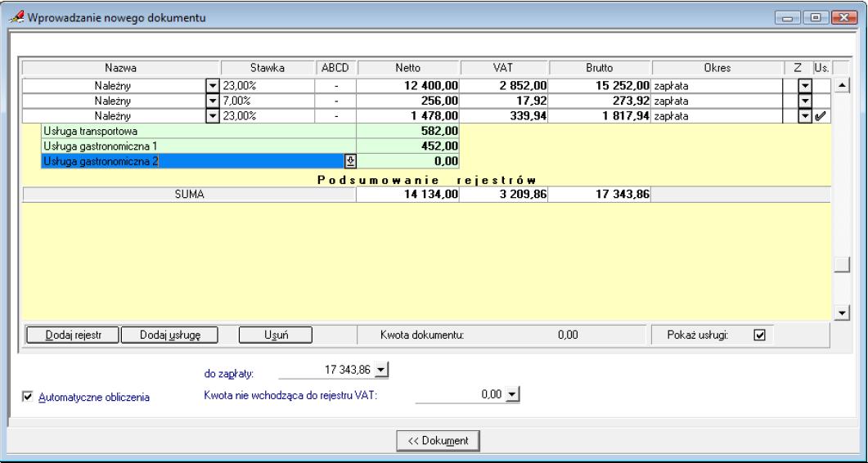Screen dimensions: 868x463
Task: Open the do zapłaty amount dropdown
Action: (381, 371)
